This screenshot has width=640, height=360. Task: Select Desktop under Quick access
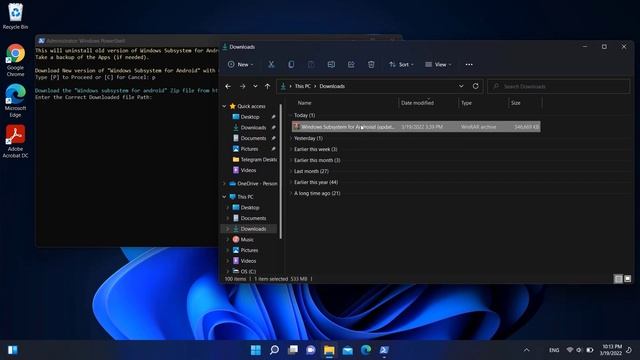[250, 117]
